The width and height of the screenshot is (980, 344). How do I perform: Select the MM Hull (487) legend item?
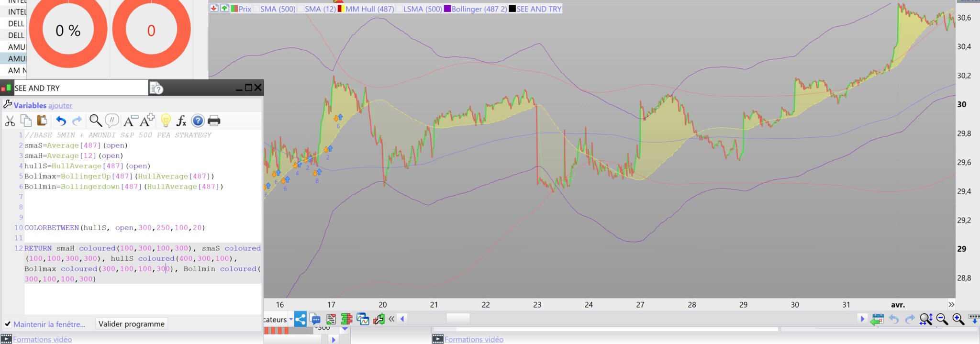369,9
